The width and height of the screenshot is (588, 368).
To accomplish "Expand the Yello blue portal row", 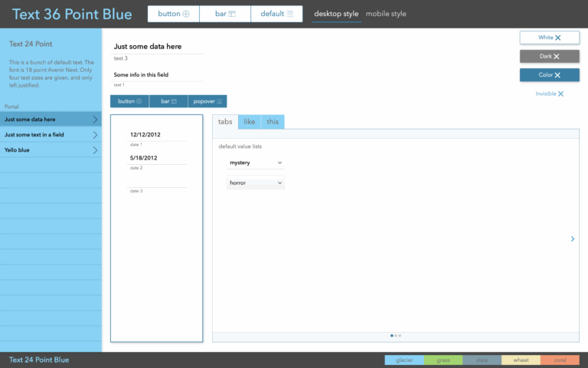I will pyautogui.click(x=51, y=149).
